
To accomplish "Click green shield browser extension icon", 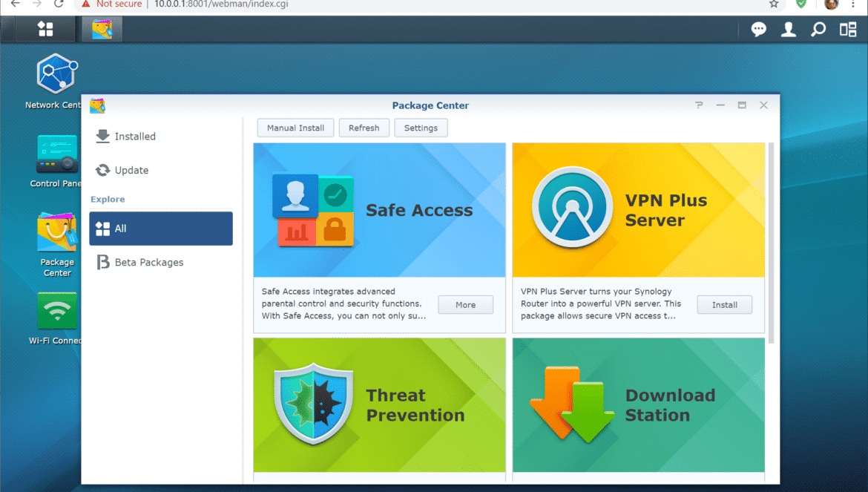I will (x=801, y=4).
